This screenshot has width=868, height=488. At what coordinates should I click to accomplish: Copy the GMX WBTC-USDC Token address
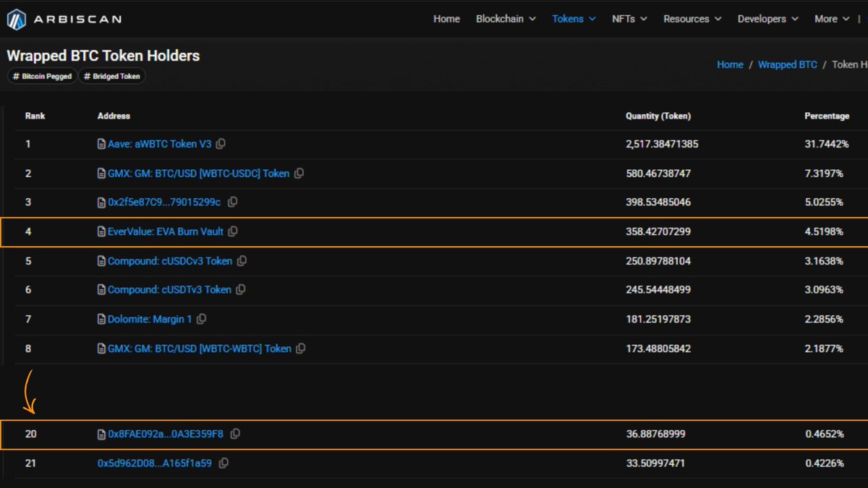click(x=299, y=174)
